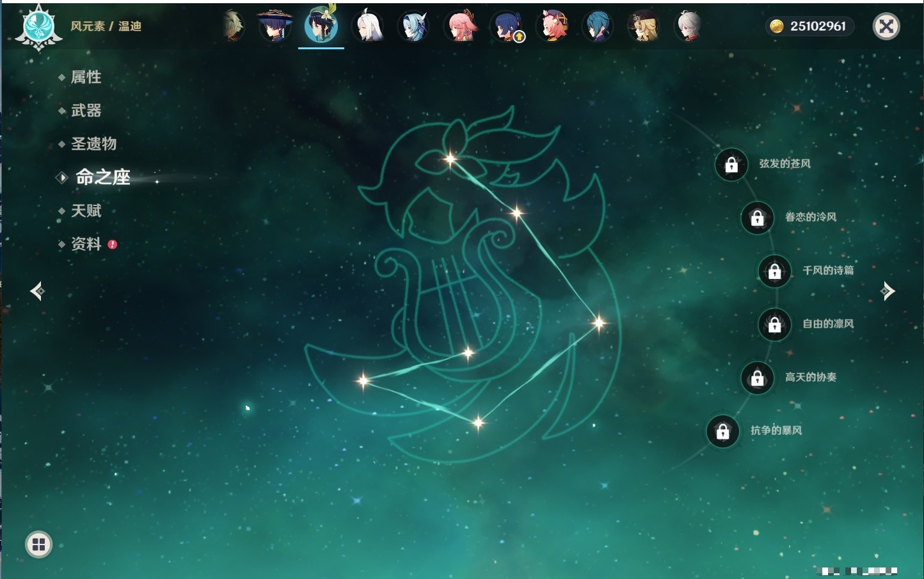Viewport: 924px width, 579px height.
Task: Open the 弦发的苍风 locked constellation
Action: coord(731,165)
